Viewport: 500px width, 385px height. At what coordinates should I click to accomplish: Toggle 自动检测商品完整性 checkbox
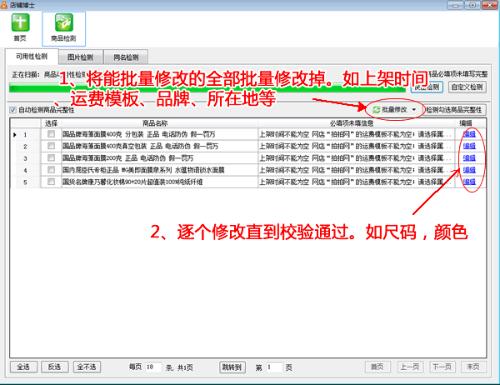[13, 110]
